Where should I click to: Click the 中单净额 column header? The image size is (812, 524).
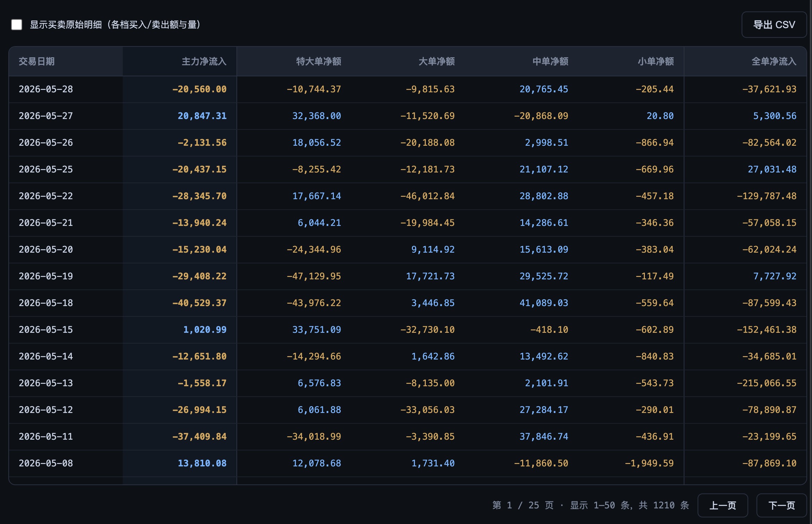click(550, 61)
